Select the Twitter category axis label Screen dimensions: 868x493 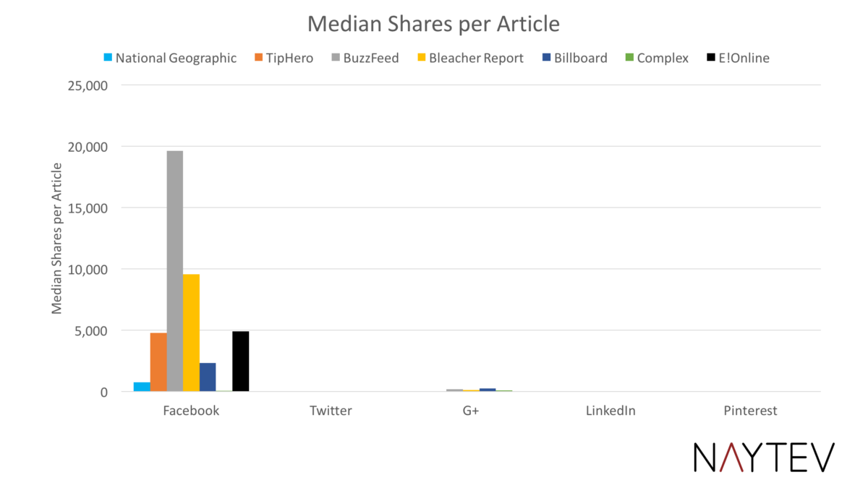[331, 411]
